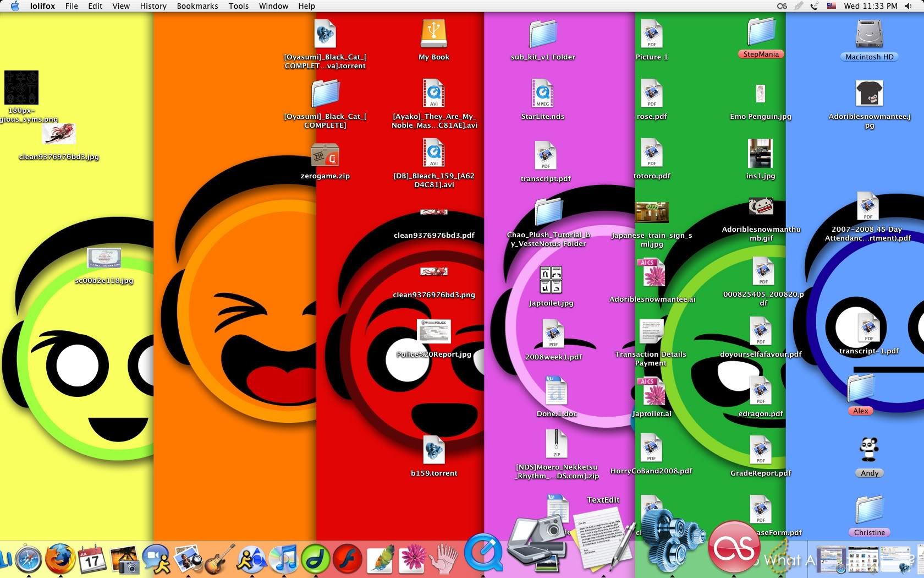Open QuickTime Player in the Dock
Screen dimensions: 924x578
(x=483, y=552)
